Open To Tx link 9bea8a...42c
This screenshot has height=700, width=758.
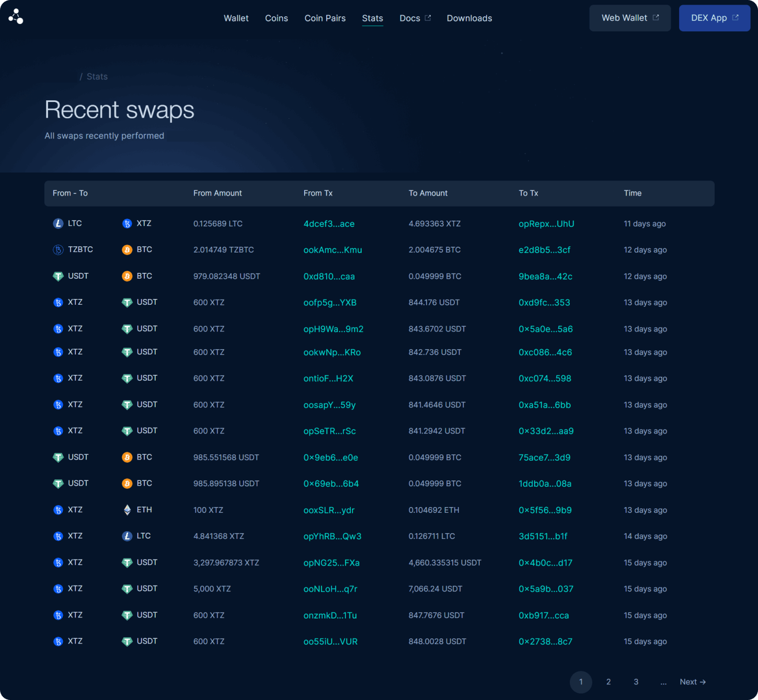coord(545,277)
